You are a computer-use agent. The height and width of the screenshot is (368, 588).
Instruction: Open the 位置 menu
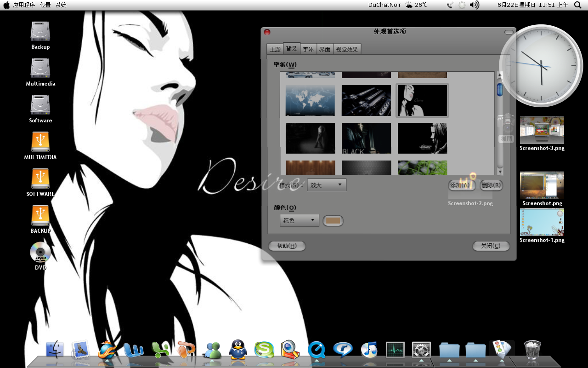point(45,5)
